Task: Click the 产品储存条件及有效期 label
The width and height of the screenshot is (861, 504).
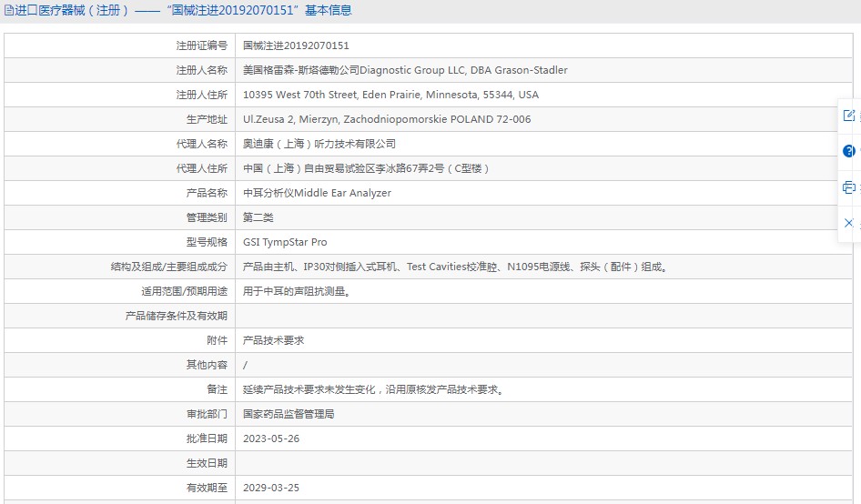Action: click(x=177, y=316)
